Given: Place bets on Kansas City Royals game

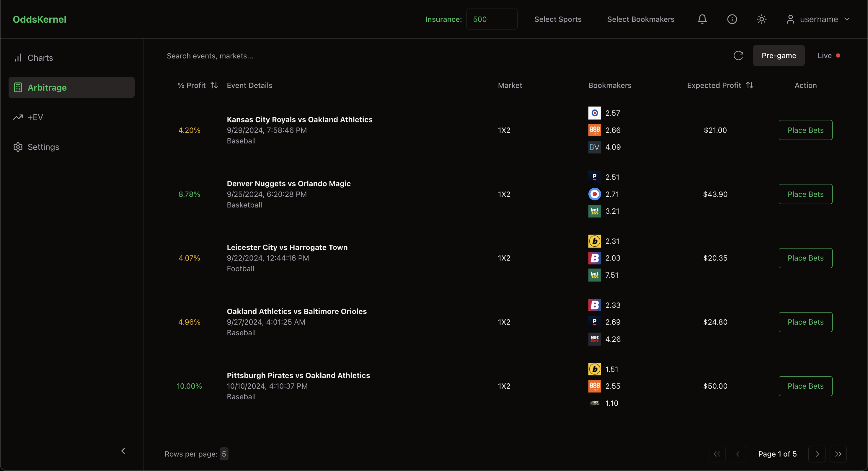Looking at the screenshot, I should [805, 130].
